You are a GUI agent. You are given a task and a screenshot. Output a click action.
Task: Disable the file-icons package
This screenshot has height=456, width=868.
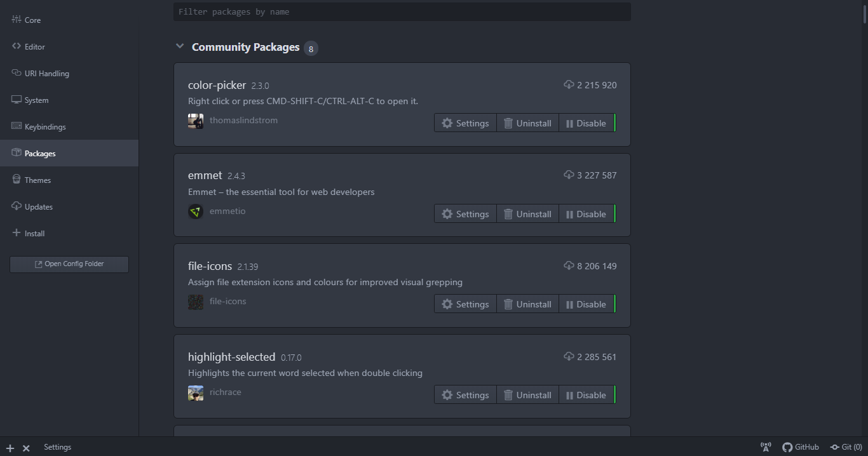pos(587,304)
